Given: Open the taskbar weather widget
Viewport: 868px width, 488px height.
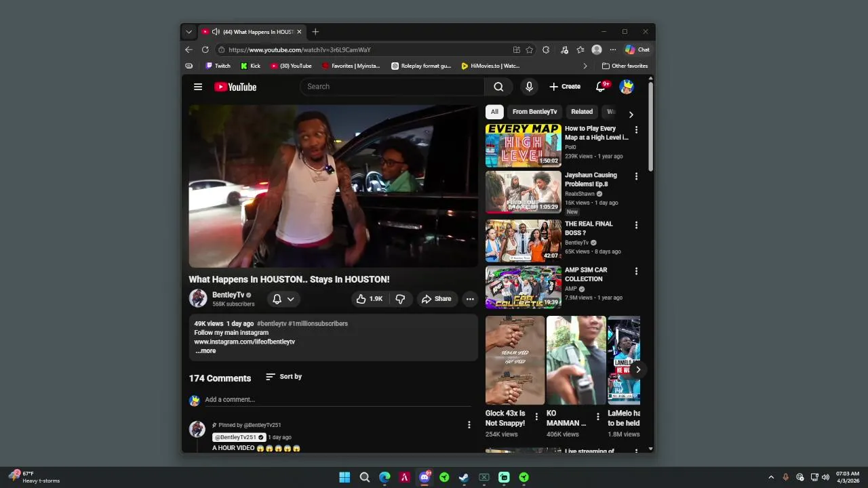Looking at the screenshot, I should pos(34,477).
